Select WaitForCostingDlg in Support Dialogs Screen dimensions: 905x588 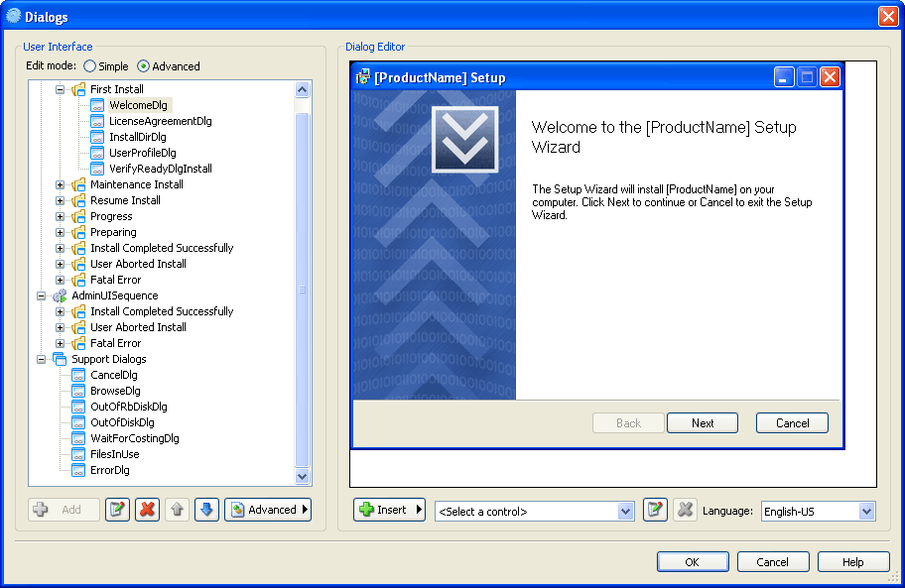click(135, 438)
